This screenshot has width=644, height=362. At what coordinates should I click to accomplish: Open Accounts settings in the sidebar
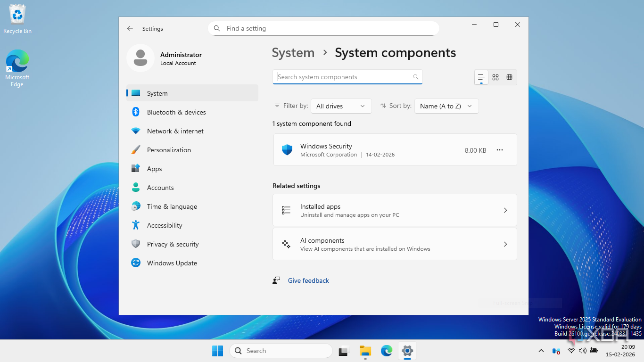[192, 188]
